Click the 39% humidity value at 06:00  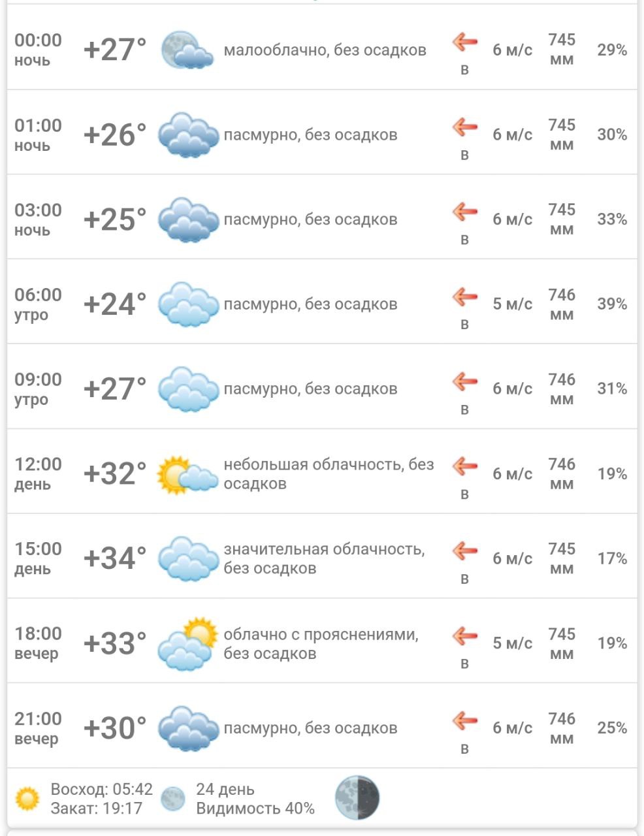click(x=611, y=304)
